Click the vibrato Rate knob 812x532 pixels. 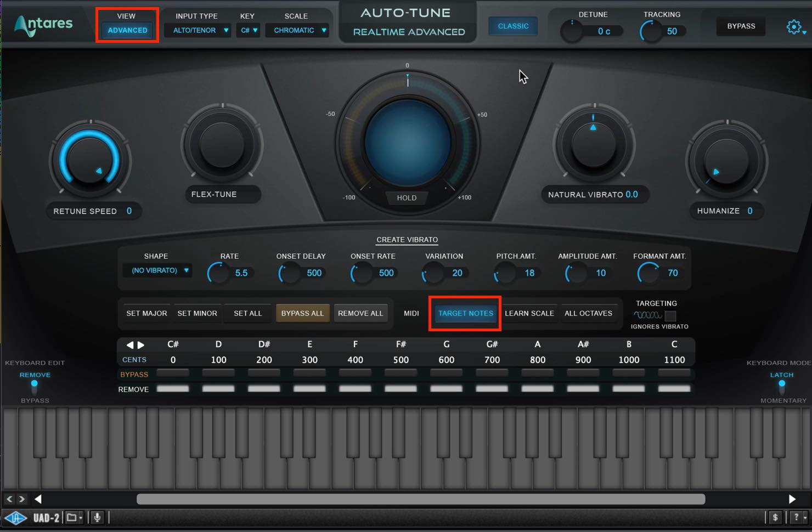click(218, 273)
